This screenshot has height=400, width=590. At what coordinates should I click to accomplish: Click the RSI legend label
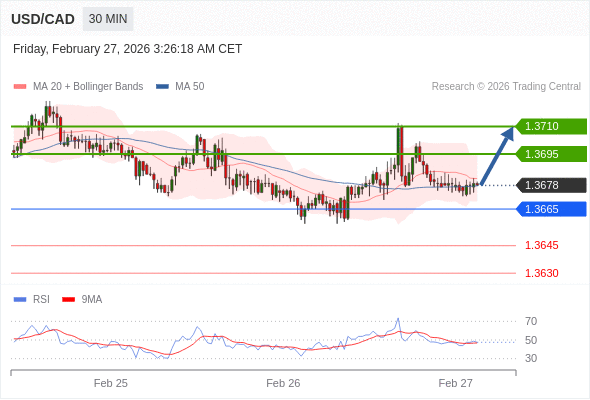pyautogui.click(x=41, y=300)
